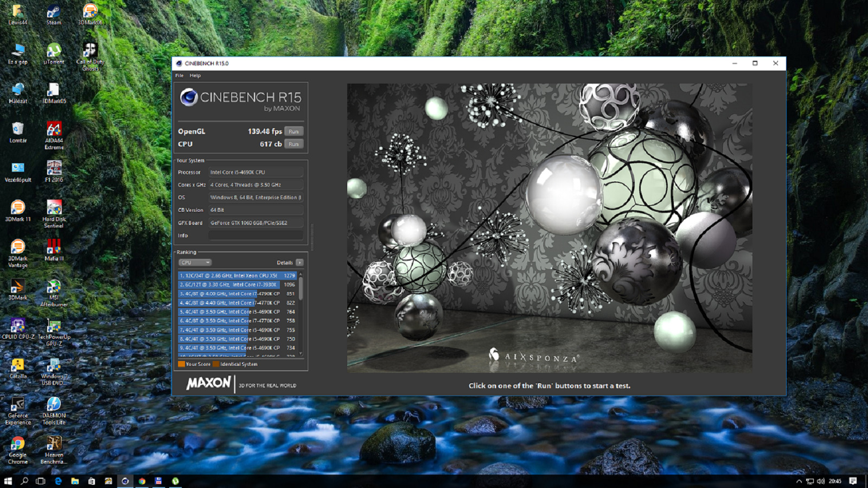868x488 pixels.
Task: Open the Help menu in Cinebench
Action: (x=195, y=75)
